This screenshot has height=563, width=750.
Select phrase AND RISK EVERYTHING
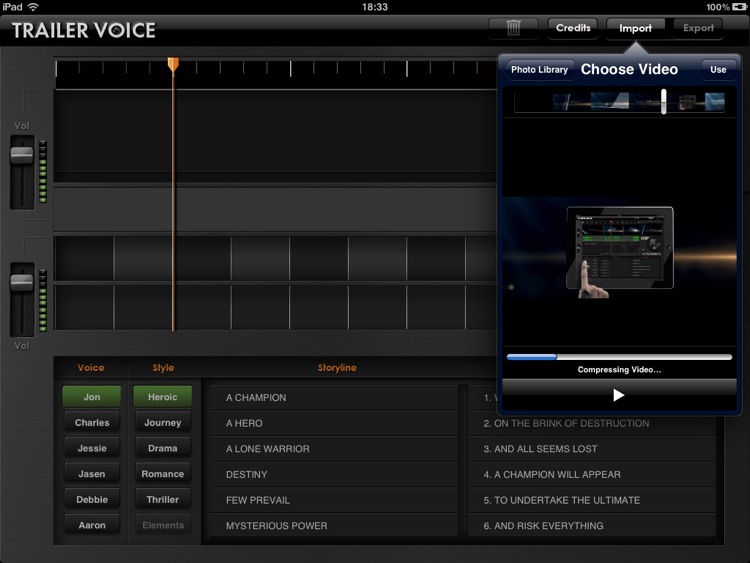[x=592, y=525]
